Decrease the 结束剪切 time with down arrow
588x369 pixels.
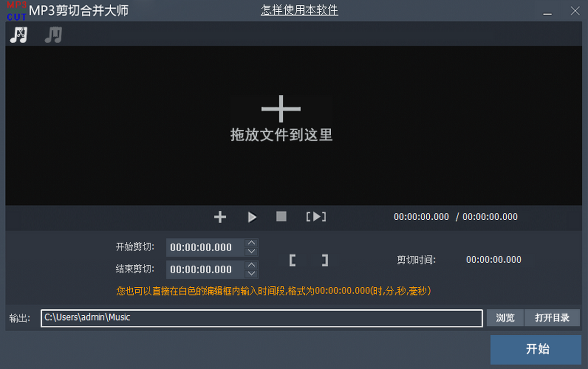[x=251, y=274]
